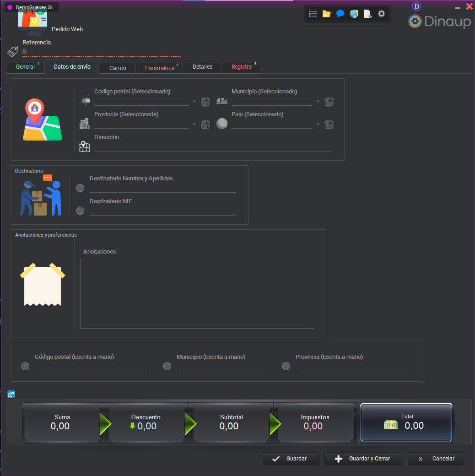The height and width of the screenshot is (476, 475).
Task: Open the Provincia (Seleccionada) dropdown arrow
Action: coord(194,124)
